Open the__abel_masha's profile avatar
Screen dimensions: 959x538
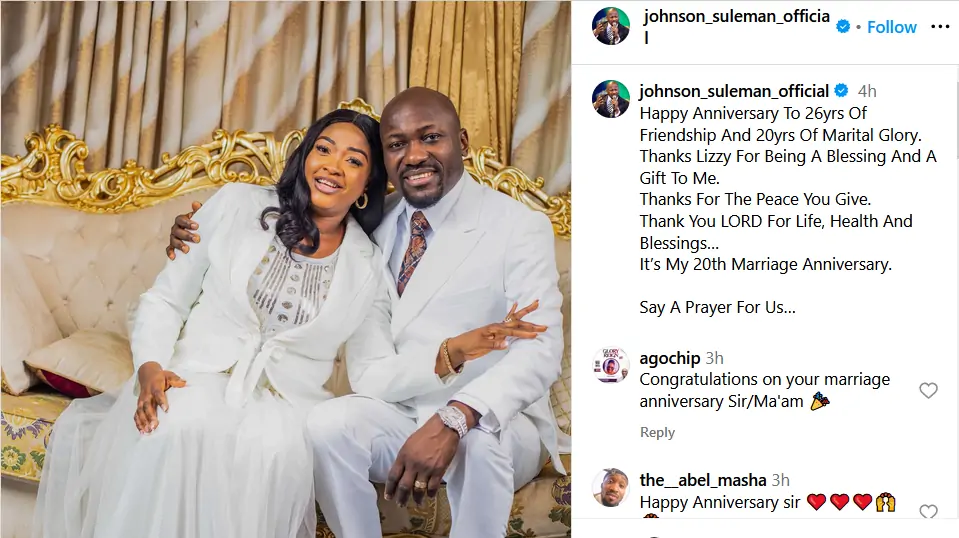610,487
